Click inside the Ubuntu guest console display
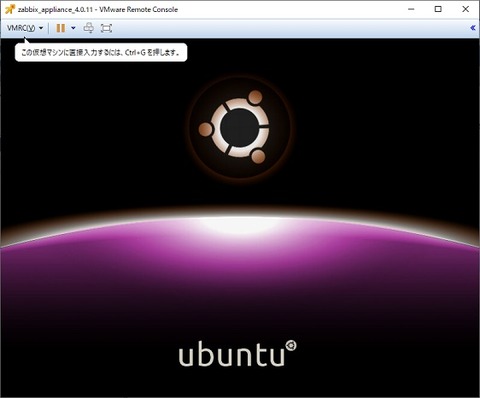 click(240, 217)
